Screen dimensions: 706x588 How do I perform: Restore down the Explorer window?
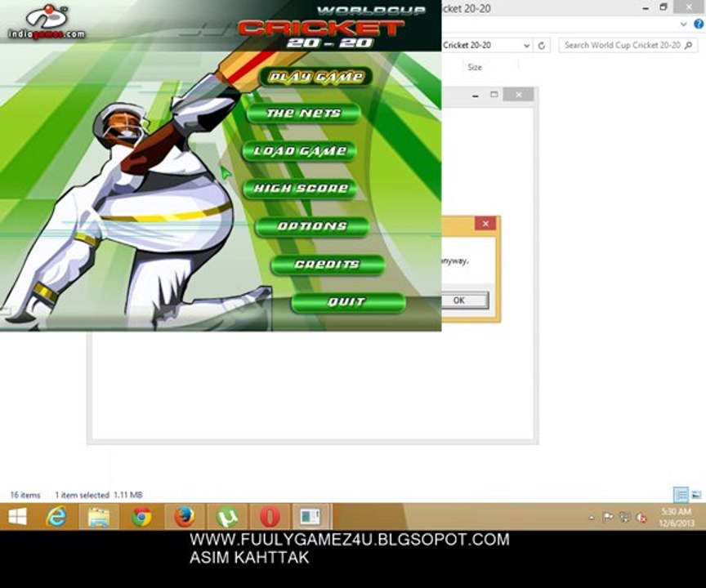click(x=664, y=7)
